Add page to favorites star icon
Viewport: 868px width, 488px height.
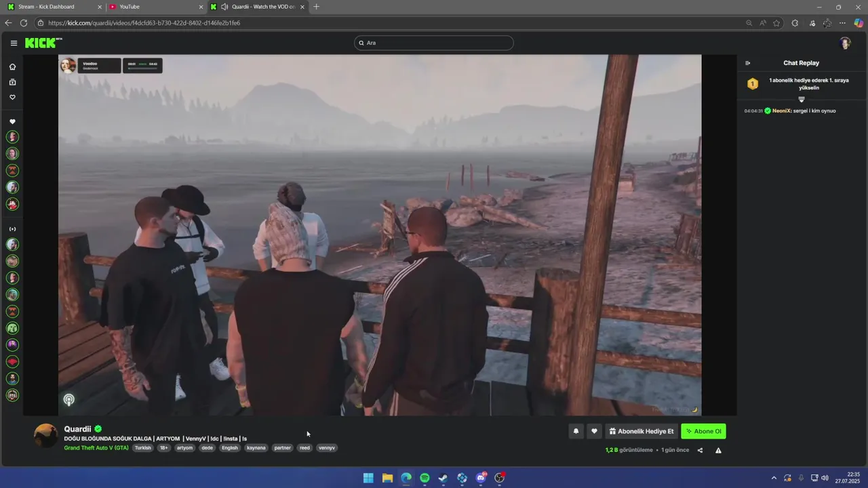click(x=776, y=23)
